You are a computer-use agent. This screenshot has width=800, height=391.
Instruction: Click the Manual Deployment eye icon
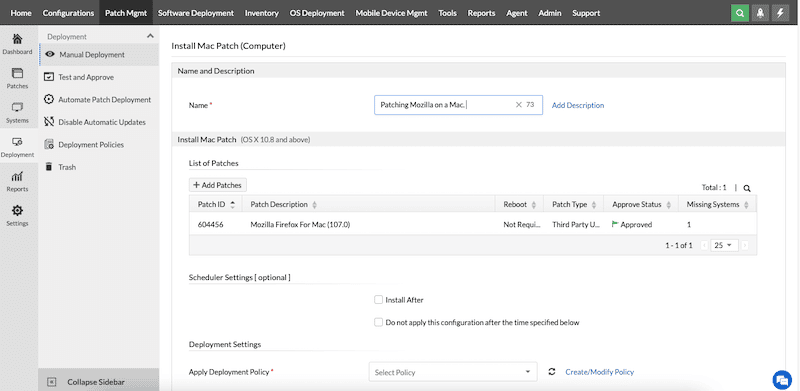click(50, 54)
